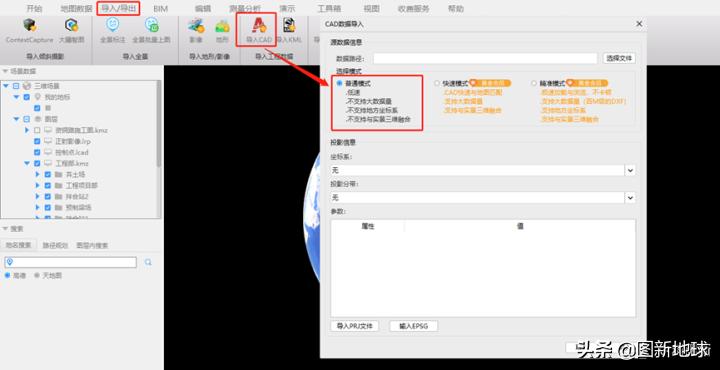This screenshot has height=370, width=720.
Task: Open the 导入/导出 ribbon tab
Action: coord(118,8)
